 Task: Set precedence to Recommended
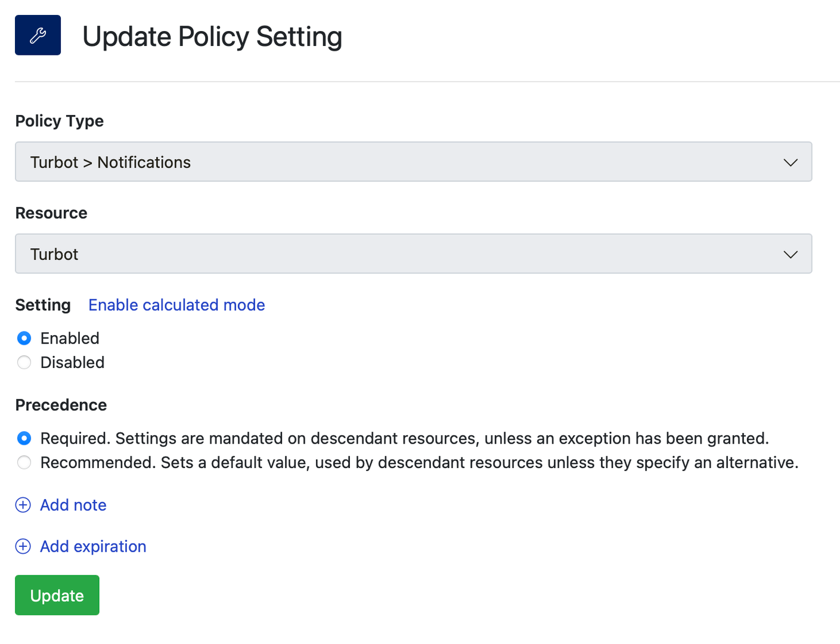pos(24,463)
